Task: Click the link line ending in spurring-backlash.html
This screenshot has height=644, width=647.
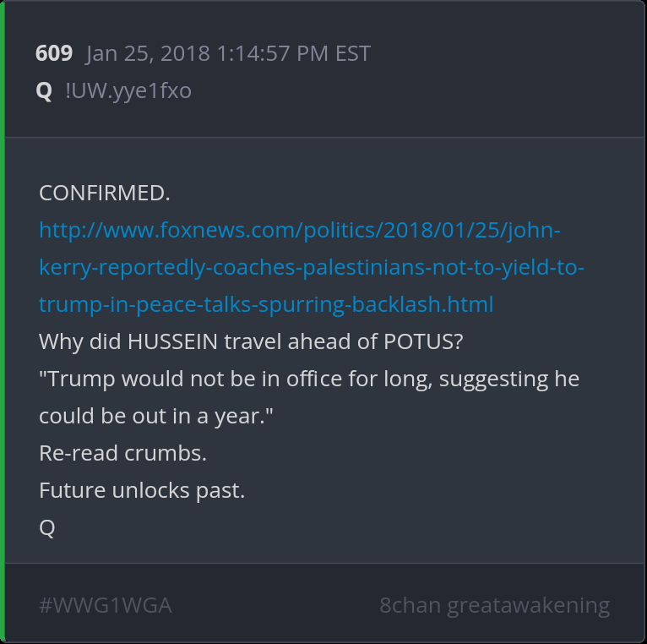Action: (x=266, y=304)
